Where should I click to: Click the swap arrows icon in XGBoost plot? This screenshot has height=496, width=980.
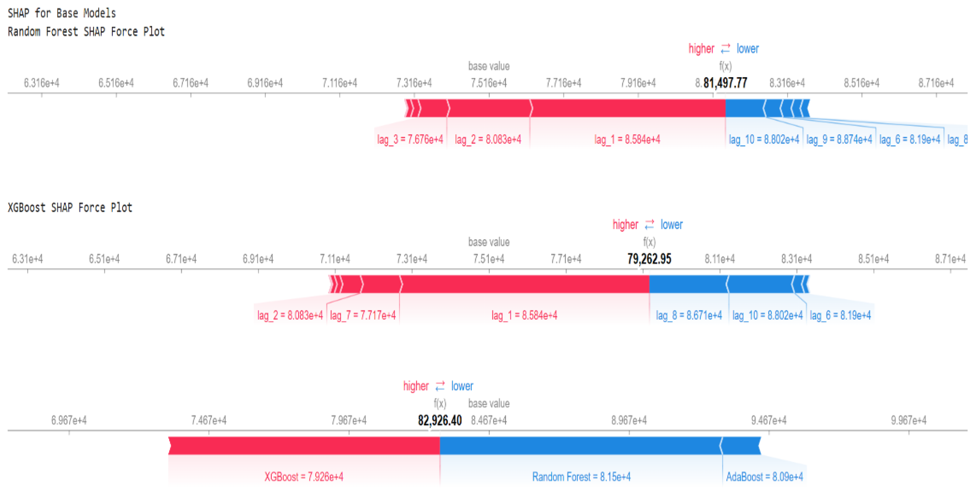click(x=649, y=225)
